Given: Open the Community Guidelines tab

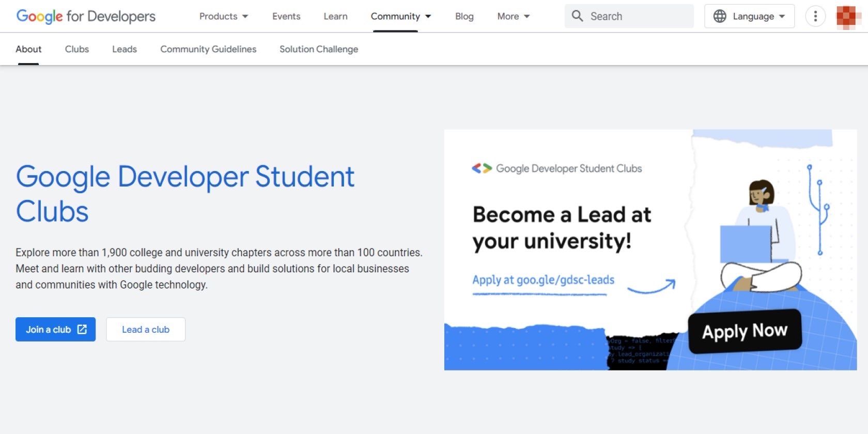Looking at the screenshot, I should 208,49.
